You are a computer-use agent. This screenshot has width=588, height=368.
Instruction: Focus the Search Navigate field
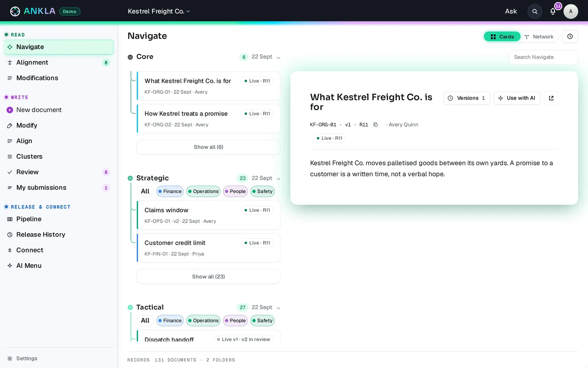[x=543, y=57]
